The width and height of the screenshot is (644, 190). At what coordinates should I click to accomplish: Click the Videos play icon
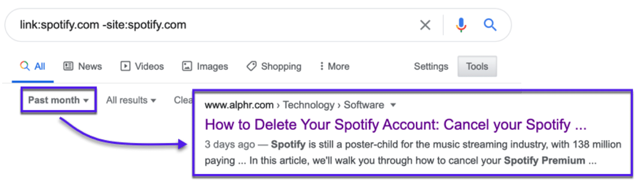(x=125, y=66)
